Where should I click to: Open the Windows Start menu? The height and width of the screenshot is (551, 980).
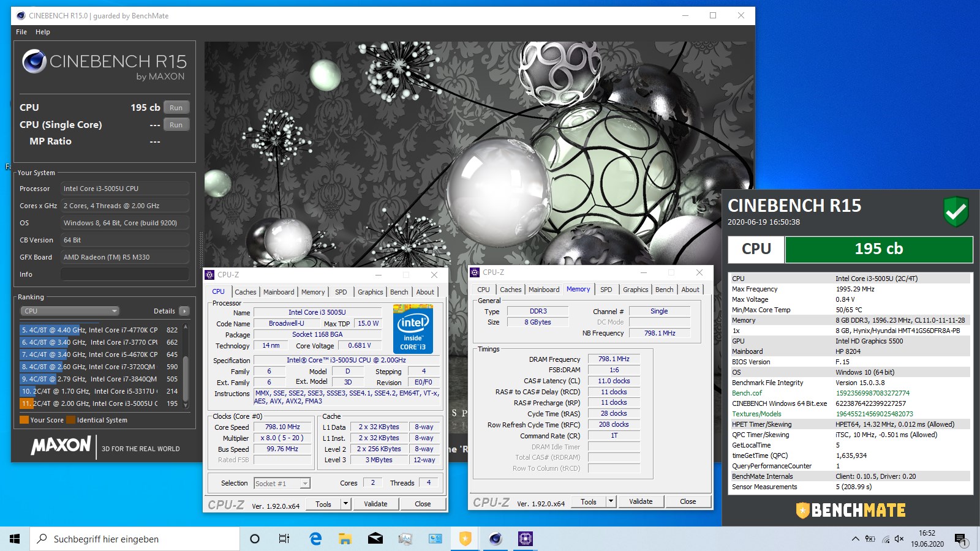(15, 539)
